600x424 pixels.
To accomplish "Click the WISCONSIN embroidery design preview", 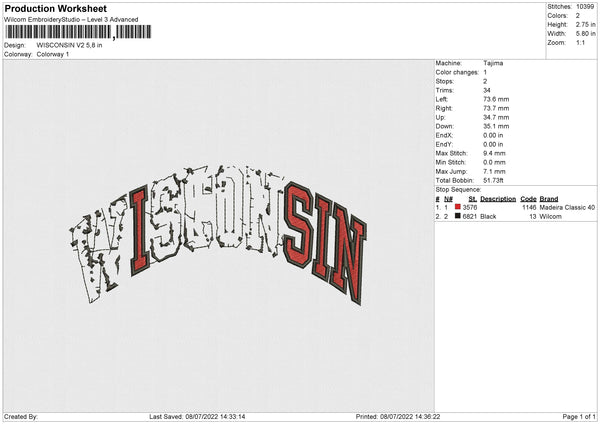I will coord(218,234).
